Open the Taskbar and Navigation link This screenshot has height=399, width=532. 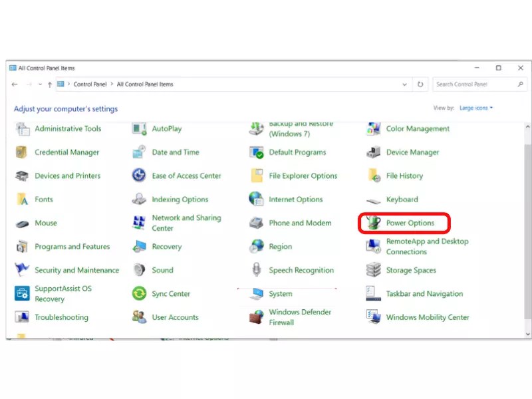pos(424,294)
